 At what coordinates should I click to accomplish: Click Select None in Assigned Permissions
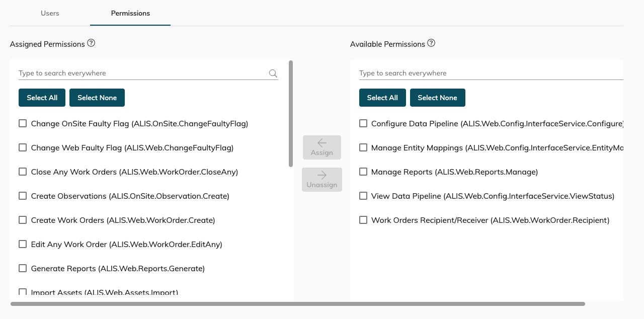97,98
